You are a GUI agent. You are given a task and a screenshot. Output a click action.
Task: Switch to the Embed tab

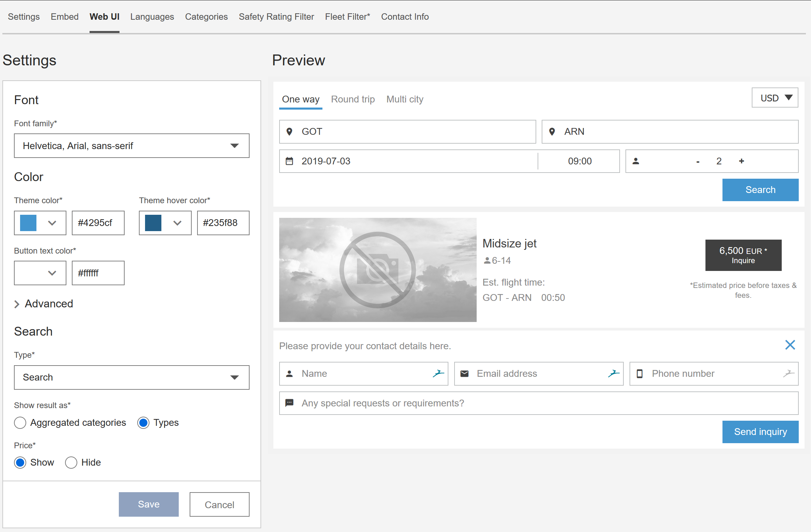pyautogui.click(x=65, y=17)
